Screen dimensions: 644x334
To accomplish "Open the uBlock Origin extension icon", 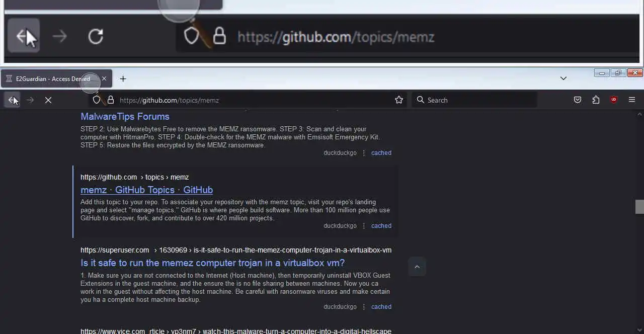I will pyautogui.click(x=614, y=100).
